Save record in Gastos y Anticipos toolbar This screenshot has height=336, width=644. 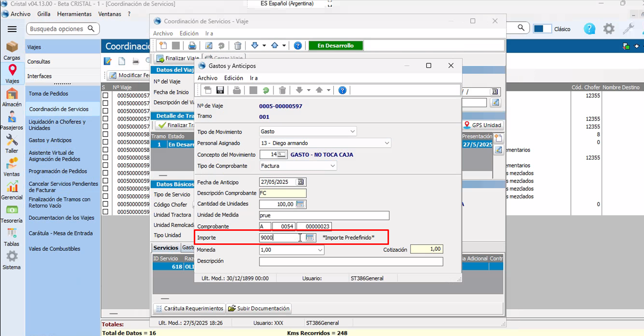pos(220,90)
